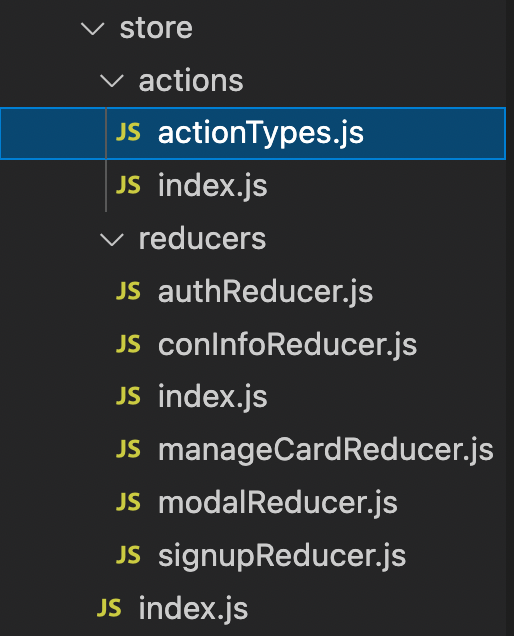Select the reducers folder label
This screenshot has width=514, height=636.
[202, 239]
